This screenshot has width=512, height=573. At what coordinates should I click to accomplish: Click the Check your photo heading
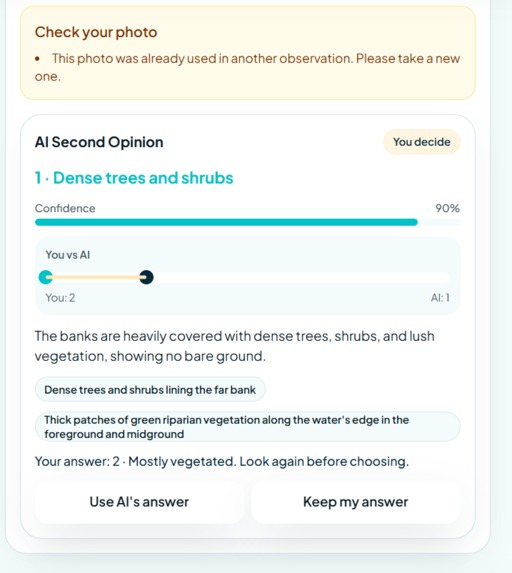[96, 32]
